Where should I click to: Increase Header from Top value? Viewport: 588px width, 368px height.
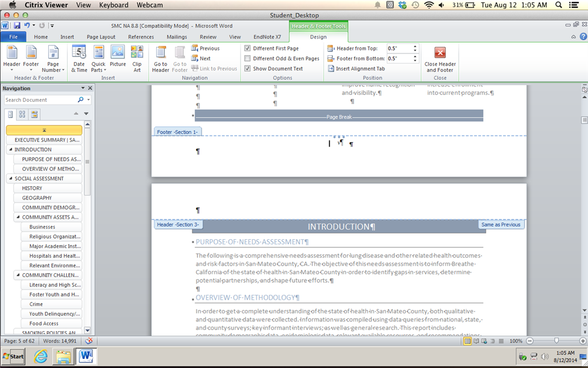click(x=415, y=47)
